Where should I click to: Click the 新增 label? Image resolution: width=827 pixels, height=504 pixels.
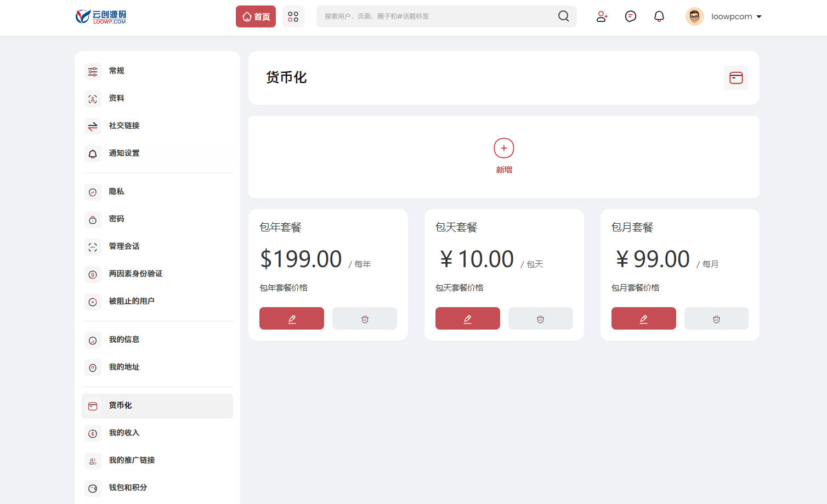pyautogui.click(x=504, y=170)
